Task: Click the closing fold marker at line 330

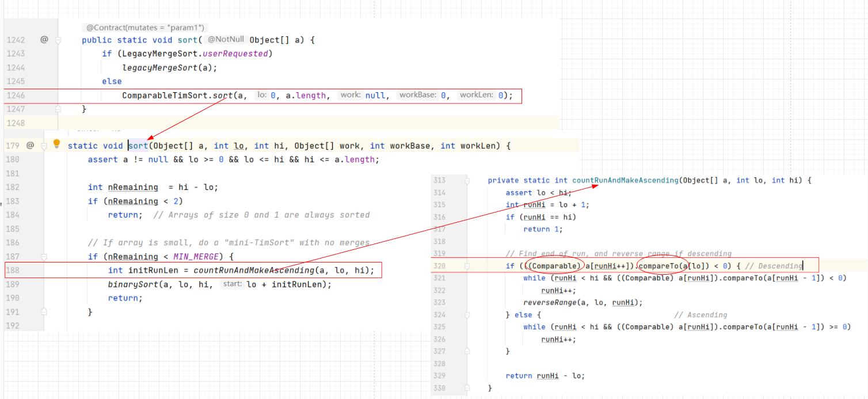Action: (467, 387)
